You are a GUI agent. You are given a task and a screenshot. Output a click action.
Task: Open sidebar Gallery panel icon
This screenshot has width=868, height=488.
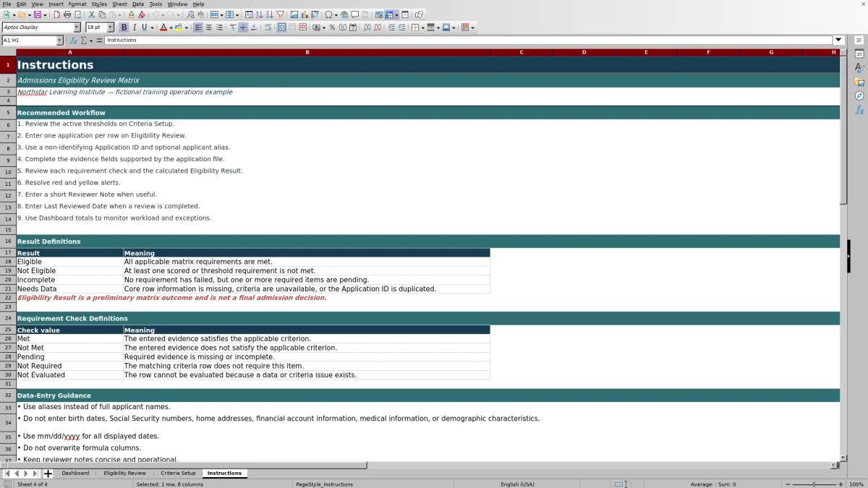pyautogui.click(x=859, y=82)
